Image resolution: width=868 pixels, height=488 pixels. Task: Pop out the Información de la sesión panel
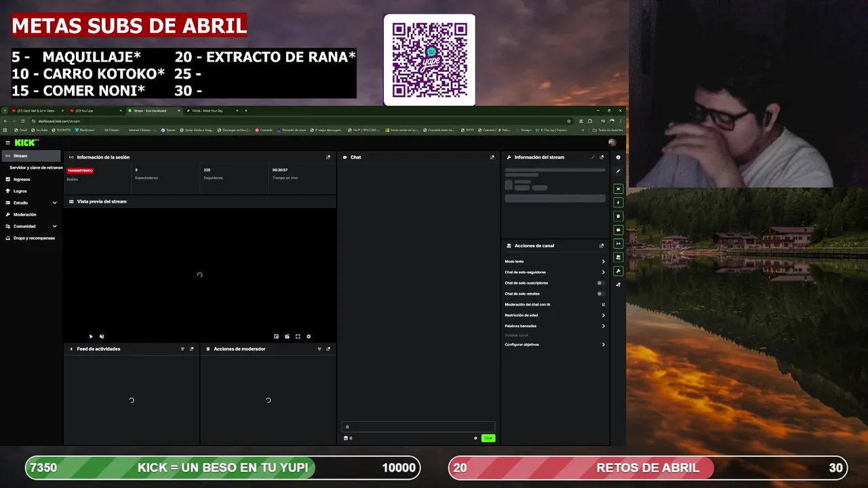coord(328,157)
